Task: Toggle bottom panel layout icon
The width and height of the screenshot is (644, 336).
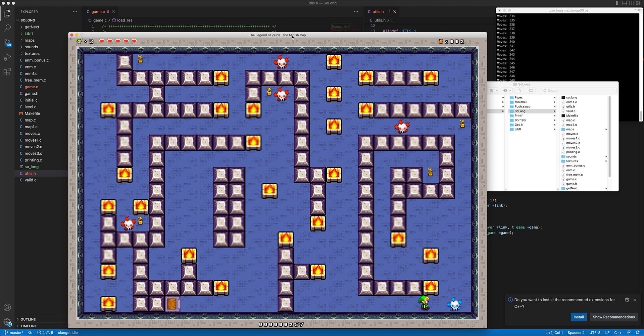Action: tap(625, 3)
